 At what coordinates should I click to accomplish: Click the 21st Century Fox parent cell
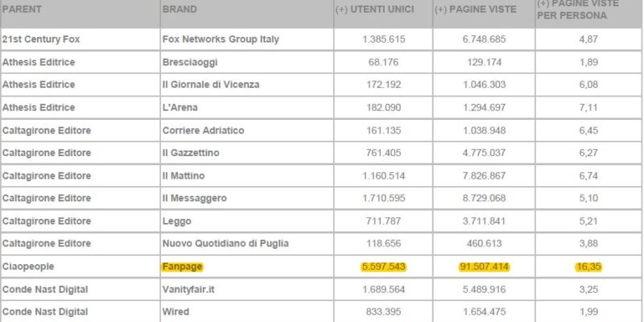click(x=41, y=39)
